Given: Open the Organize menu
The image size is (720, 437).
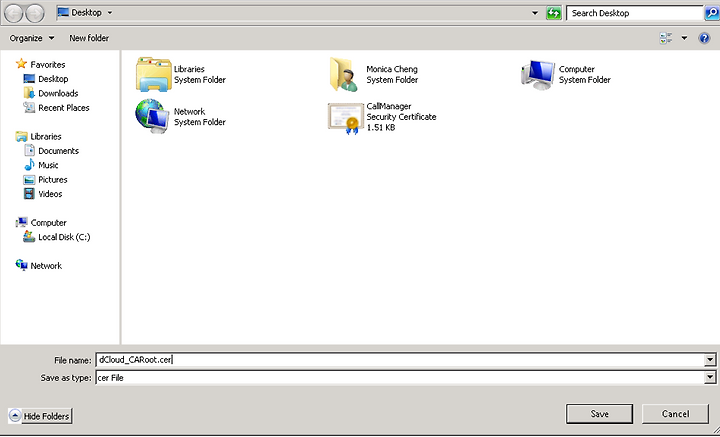Looking at the screenshot, I should coord(32,38).
